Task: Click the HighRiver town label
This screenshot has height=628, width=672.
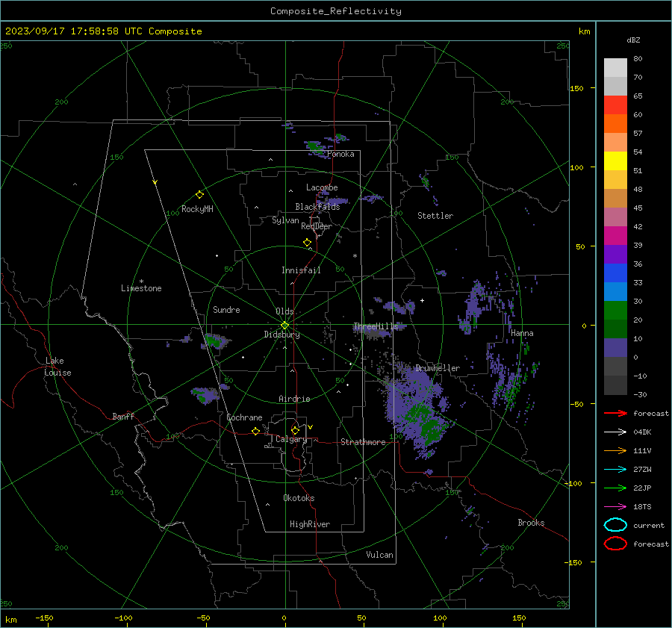Action: (x=310, y=524)
